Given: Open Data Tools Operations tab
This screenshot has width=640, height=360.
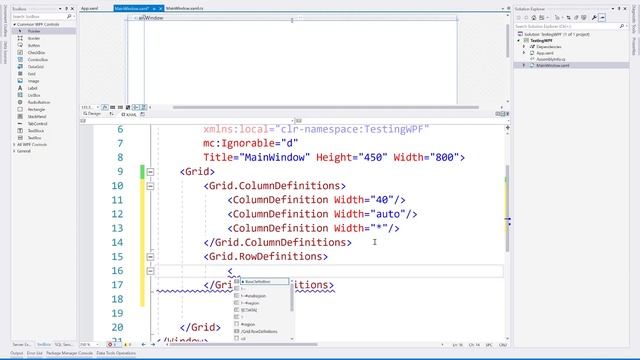Looking at the screenshot, I should tap(116, 353).
